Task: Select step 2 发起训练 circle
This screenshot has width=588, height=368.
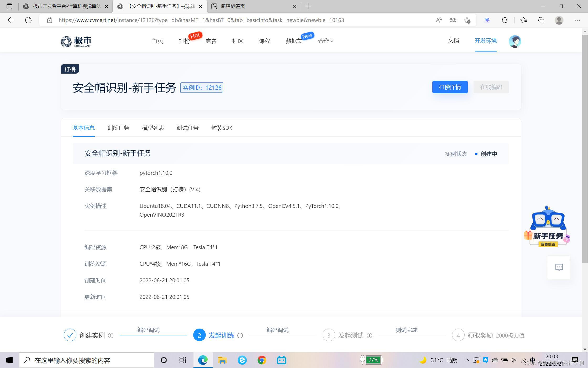Action: 199,335
